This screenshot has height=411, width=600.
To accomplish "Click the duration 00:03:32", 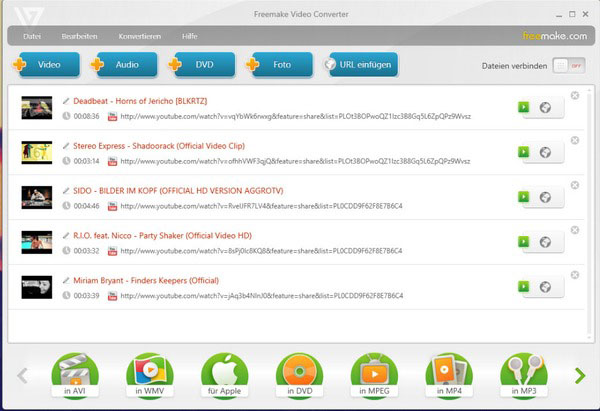I will point(86,251).
